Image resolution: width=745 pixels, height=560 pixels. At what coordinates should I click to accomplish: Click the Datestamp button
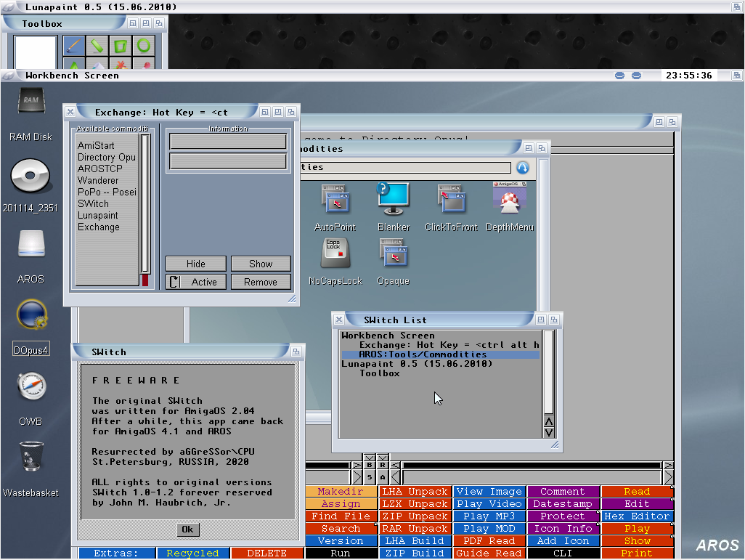click(x=563, y=504)
